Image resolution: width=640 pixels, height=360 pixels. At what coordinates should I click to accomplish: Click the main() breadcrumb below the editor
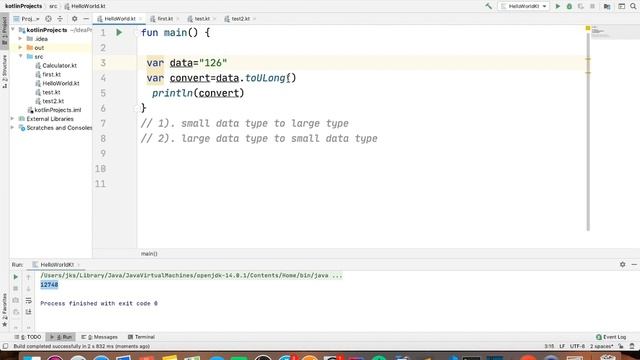(x=149, y=253)
